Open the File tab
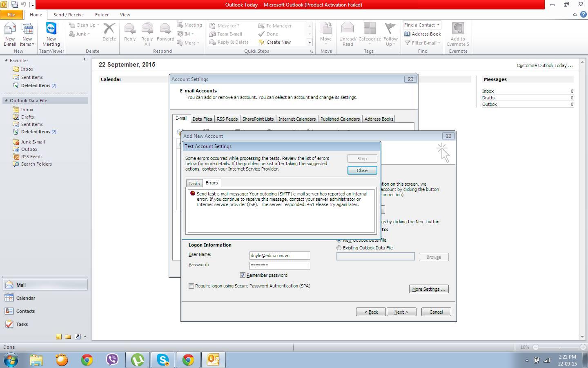This screenshot has width=588, height=368. point(11,14)
